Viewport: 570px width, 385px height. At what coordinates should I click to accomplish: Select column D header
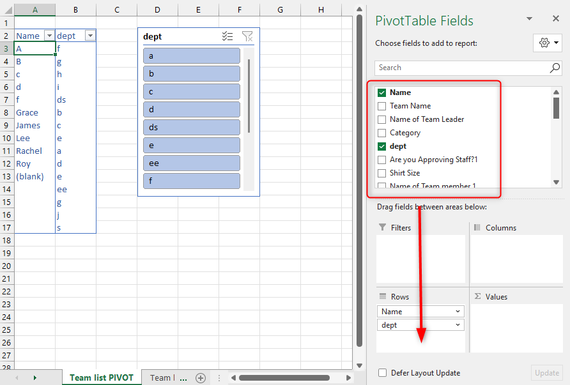(157, 10)
